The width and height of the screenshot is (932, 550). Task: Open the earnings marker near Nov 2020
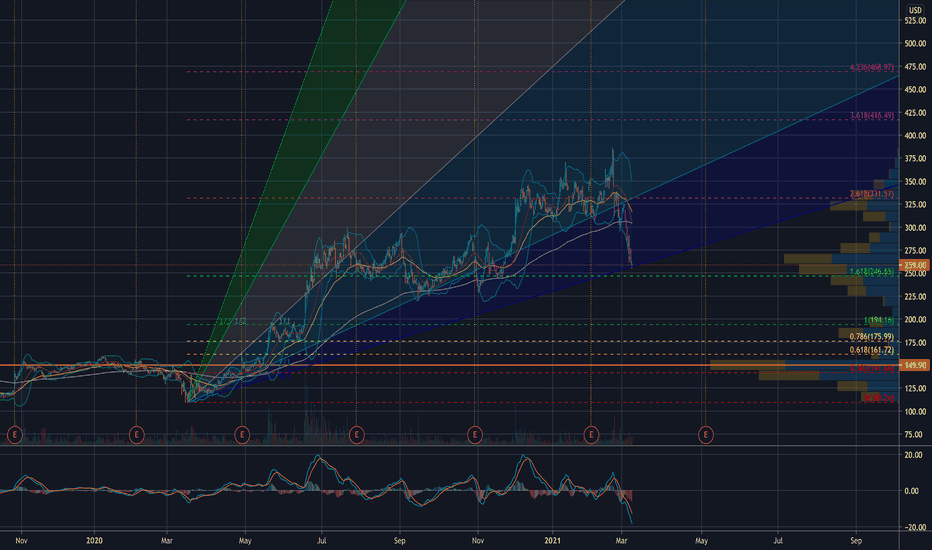[475, 435]
